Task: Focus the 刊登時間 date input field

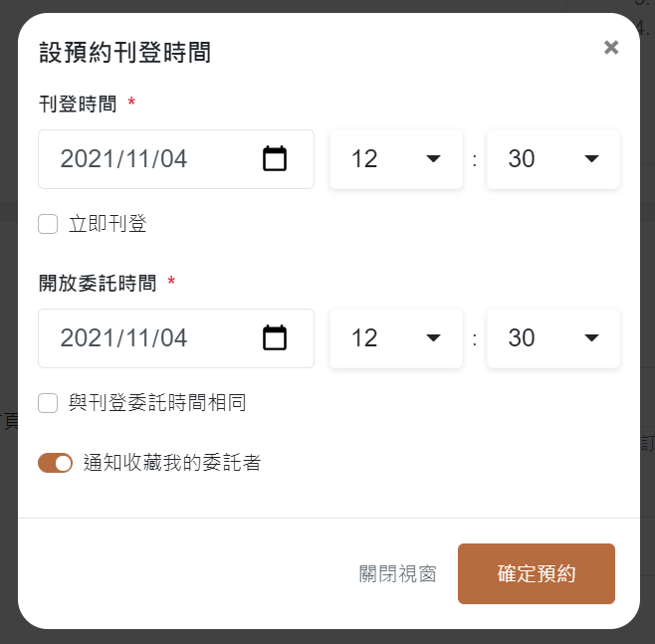Action: (176, 159)
